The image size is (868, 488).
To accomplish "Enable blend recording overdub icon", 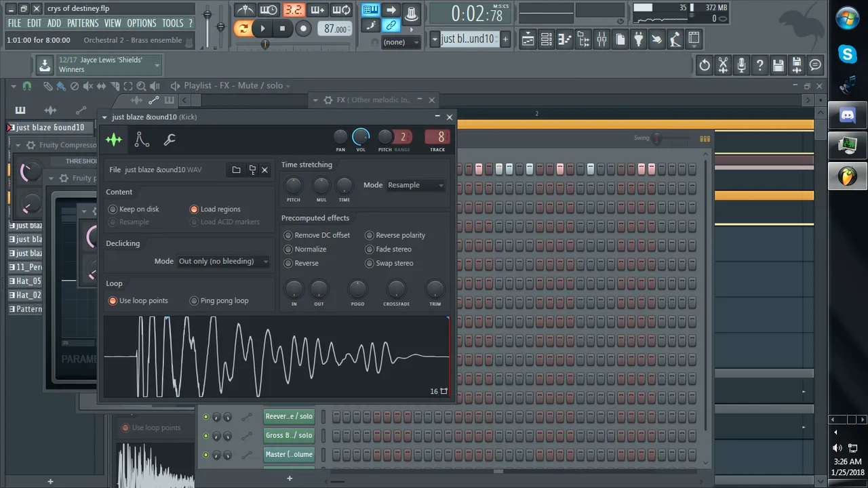I will coord(317,10).
